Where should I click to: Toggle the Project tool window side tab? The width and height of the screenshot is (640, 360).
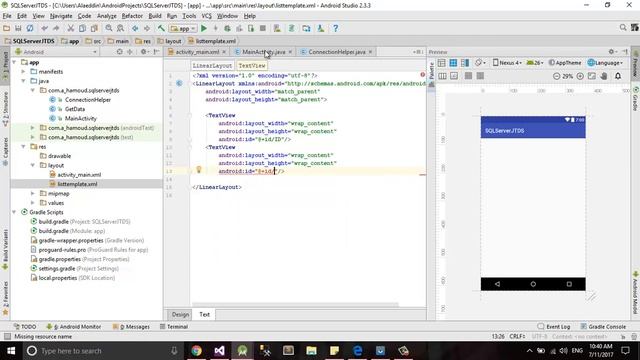coord(5,65)
